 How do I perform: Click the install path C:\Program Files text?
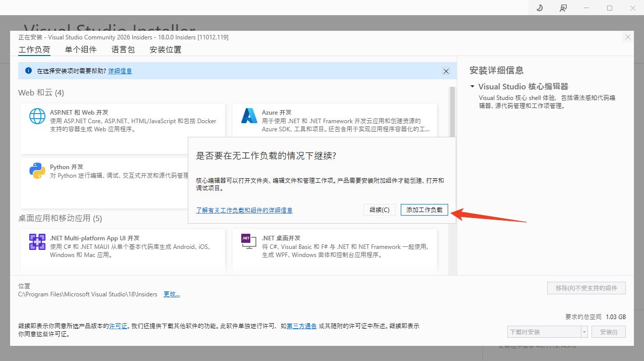tap(88, 294)
